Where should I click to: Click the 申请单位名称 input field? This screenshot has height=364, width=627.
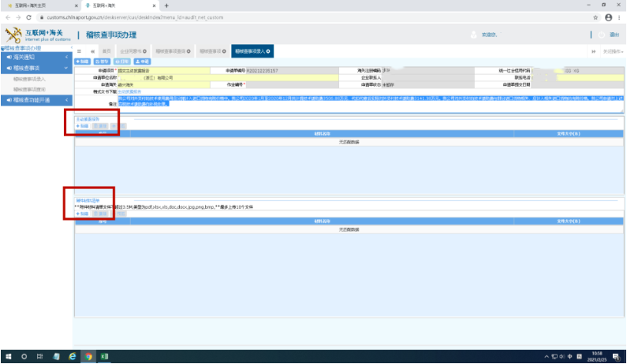(228, 78)
